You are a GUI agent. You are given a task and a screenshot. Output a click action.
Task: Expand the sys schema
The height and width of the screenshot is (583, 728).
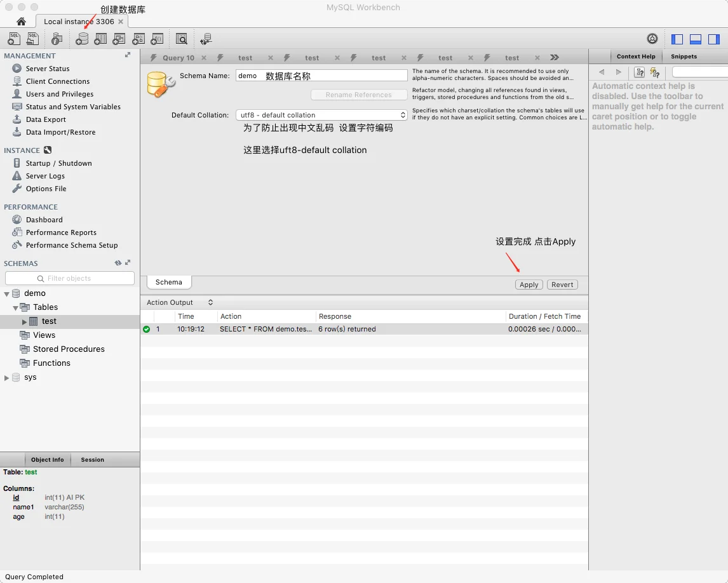pos(6,378)
